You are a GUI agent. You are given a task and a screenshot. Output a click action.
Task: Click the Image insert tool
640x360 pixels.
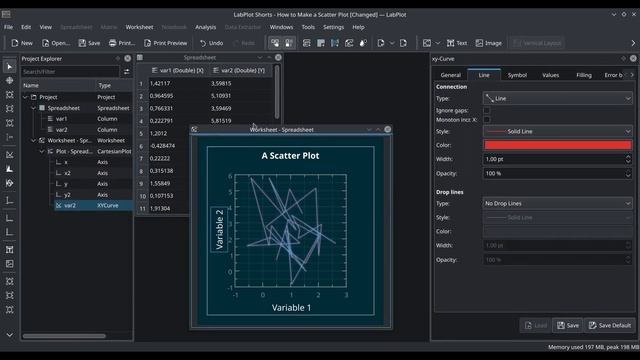(489, 43)
